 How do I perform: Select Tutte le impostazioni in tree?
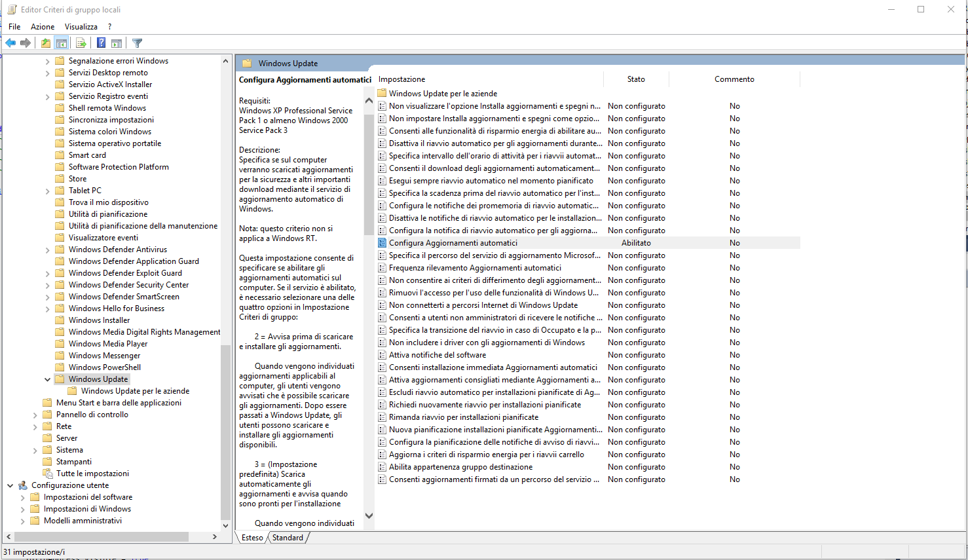click(92, 474)
